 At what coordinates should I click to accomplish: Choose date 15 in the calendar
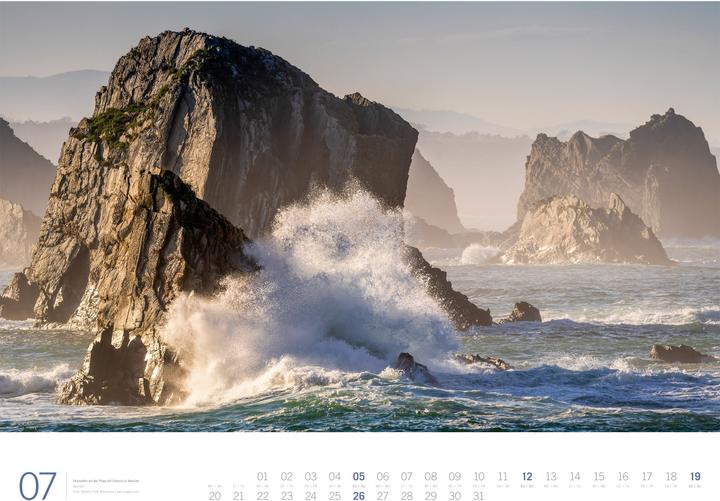pyautogui.click(x=599, y=477)
